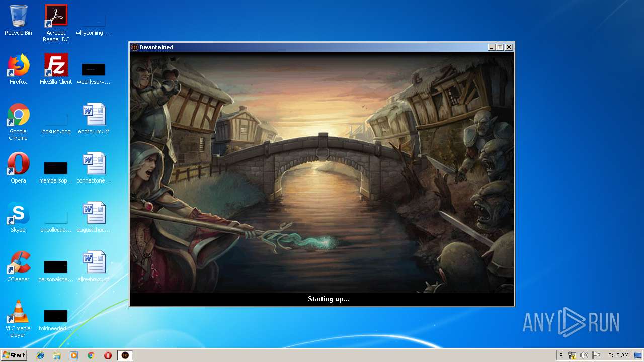644x362 pixels.
Task: Select the connectone document icon
Action: (x=94, y=168)
